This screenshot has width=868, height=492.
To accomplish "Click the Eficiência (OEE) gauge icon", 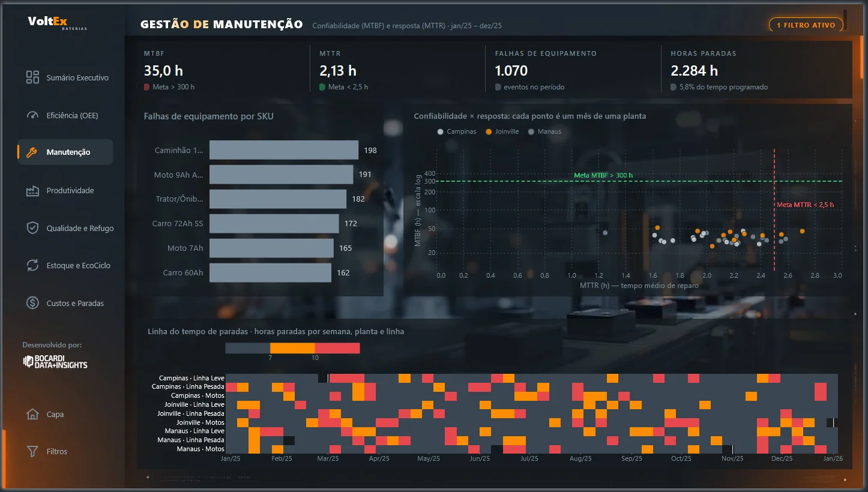I will (32, 115).
